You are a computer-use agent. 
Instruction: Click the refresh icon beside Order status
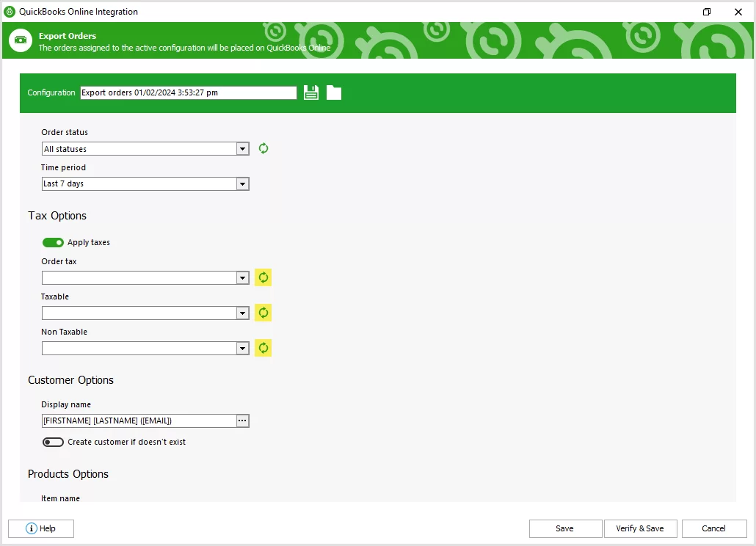[x=263, y=148]
